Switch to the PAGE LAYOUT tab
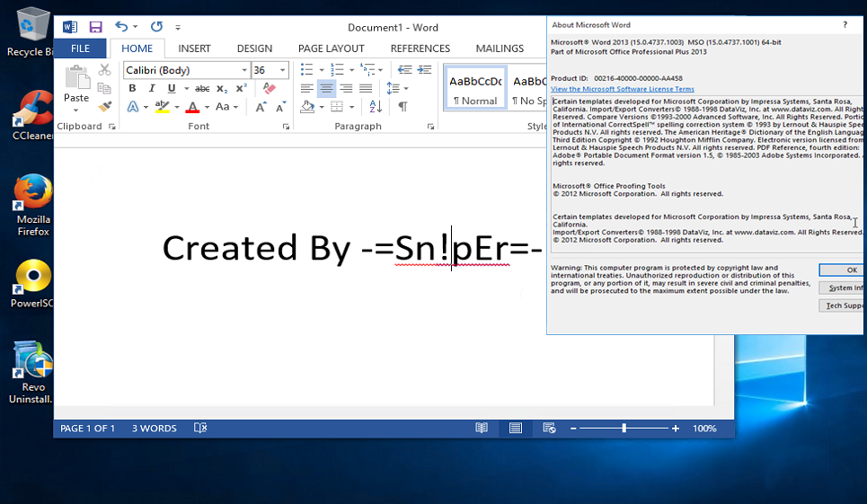The width and height of the screenshot is (867, 504). coord(332,49)
